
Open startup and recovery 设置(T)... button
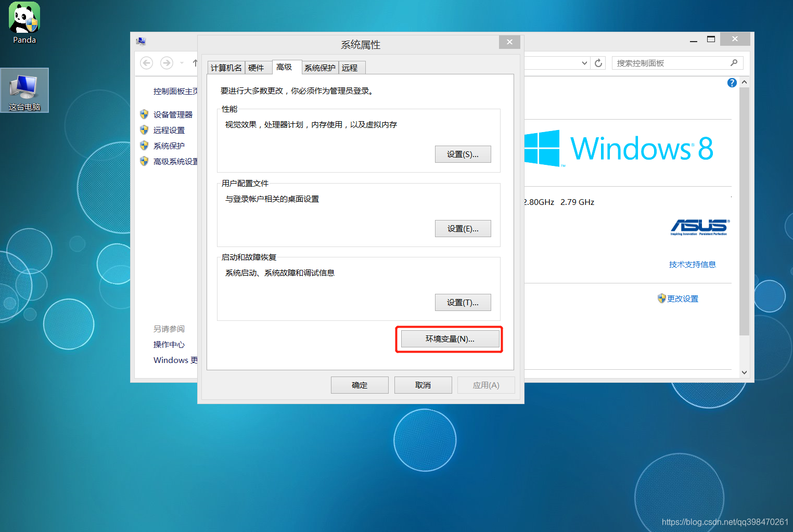(x=463, y=303)
